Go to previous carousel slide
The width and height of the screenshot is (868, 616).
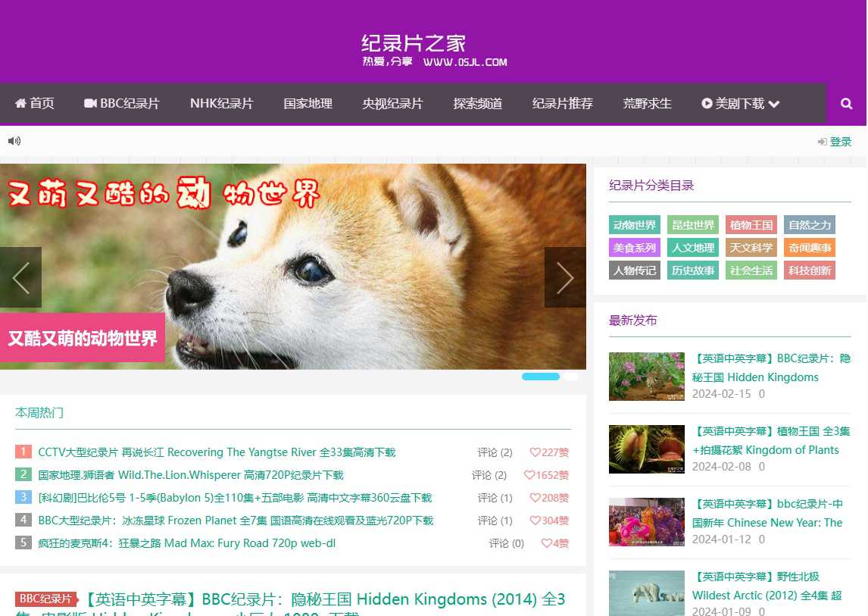pos(21,278)
